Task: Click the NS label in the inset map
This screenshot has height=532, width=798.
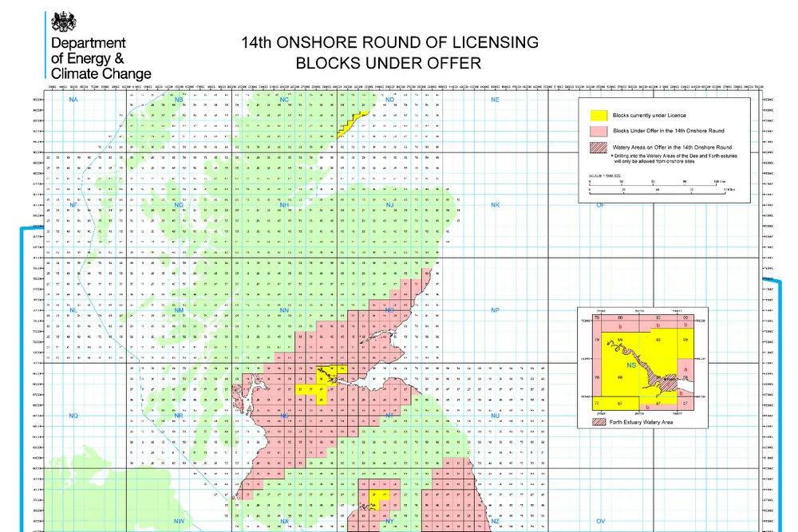Action: tap(631, 365)
